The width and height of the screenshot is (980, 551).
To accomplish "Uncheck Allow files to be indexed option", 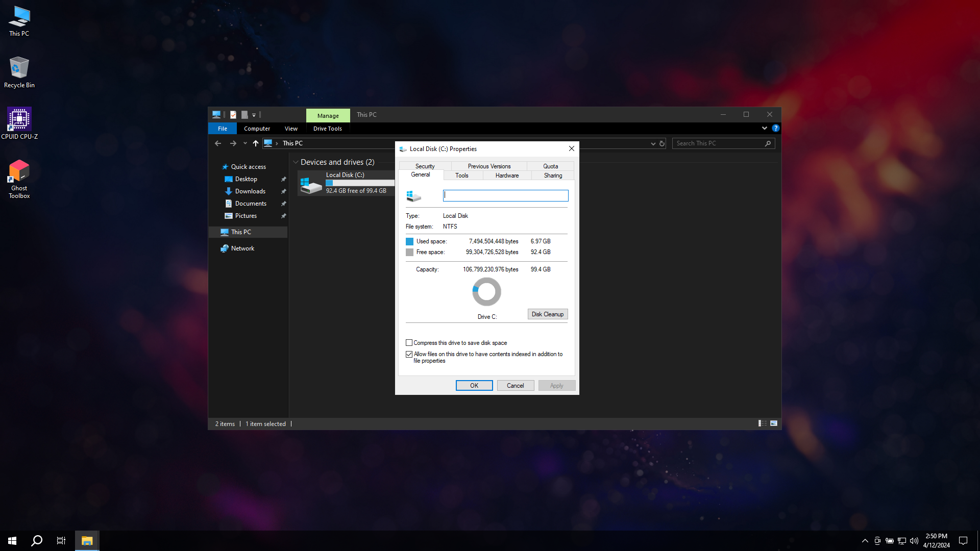I will point(409,354).
